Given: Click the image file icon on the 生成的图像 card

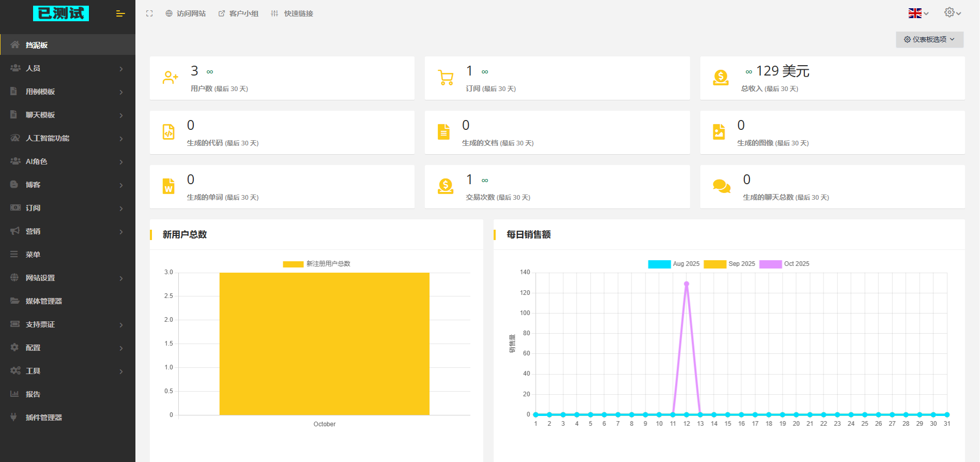Looking at the screenshot, I should click(719, 132).
